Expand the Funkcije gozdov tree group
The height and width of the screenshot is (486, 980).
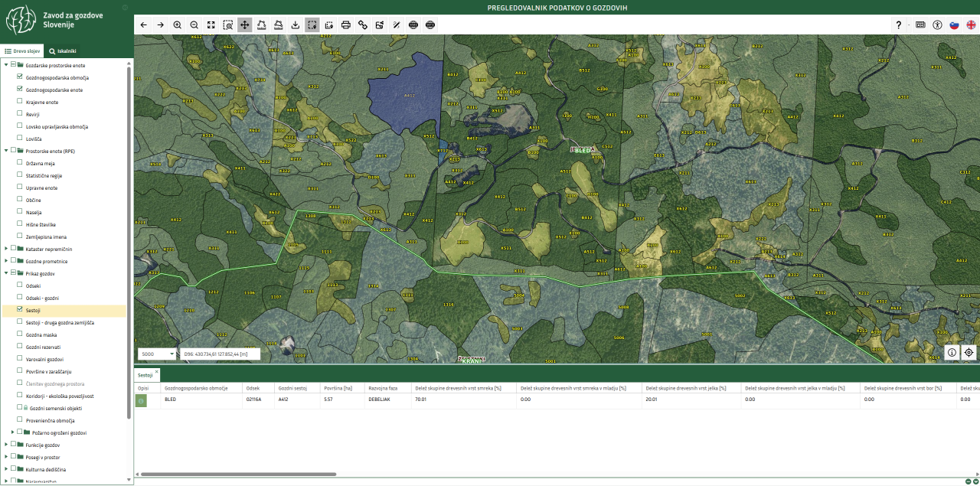[x=7, y=445]
